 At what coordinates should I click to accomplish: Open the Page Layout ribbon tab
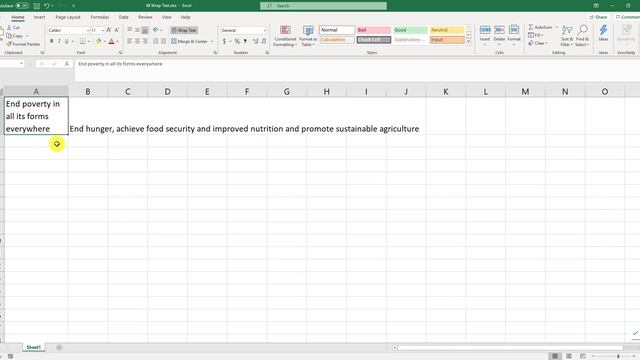tap(68, 17)
